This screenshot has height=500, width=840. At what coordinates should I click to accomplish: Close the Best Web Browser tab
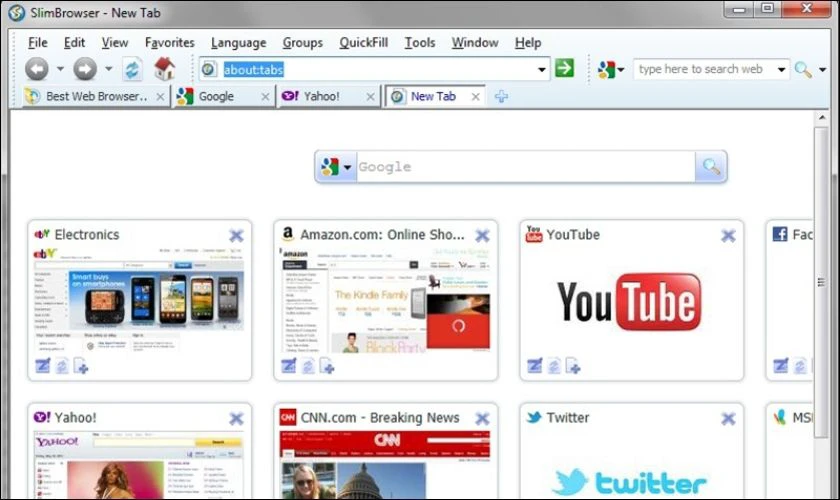point(160,97)
